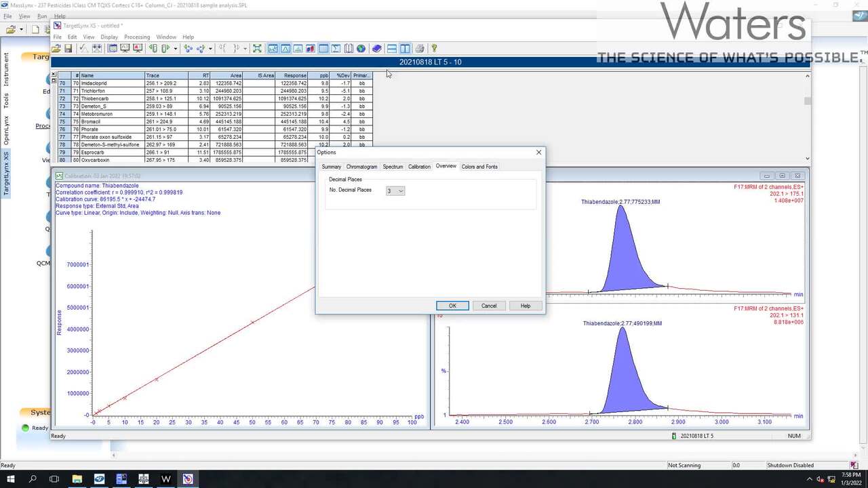
Task: Open File Explorer from the Windows taskbar
Action: pos(77,479)
